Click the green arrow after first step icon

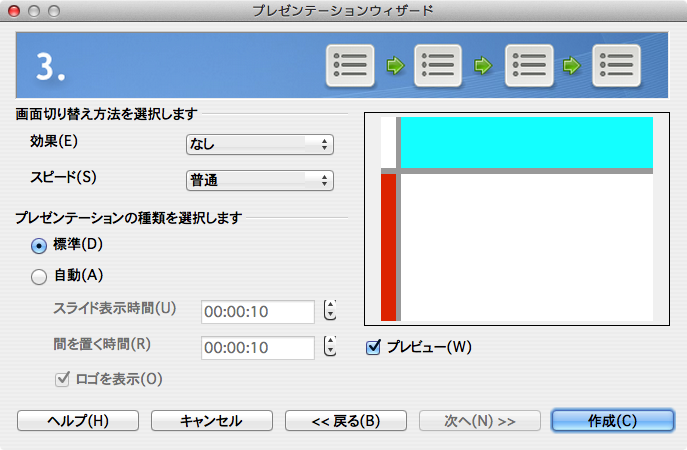[x=395, y=67]
